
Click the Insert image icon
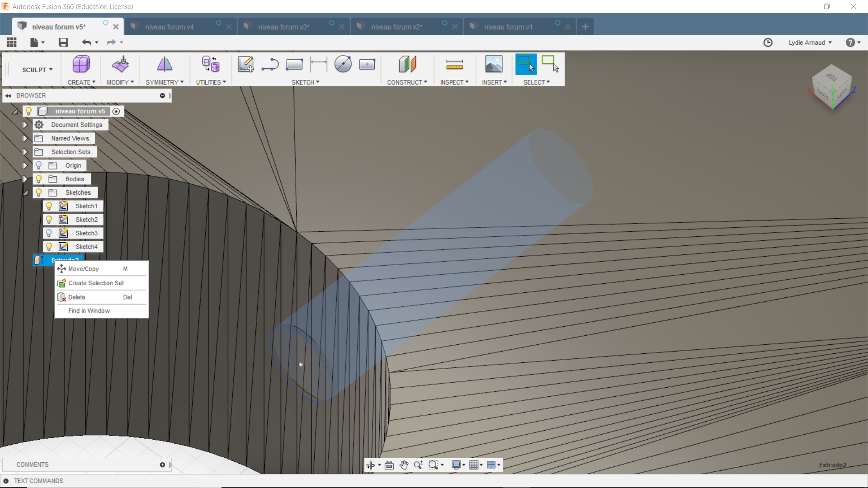pos(494,65)
